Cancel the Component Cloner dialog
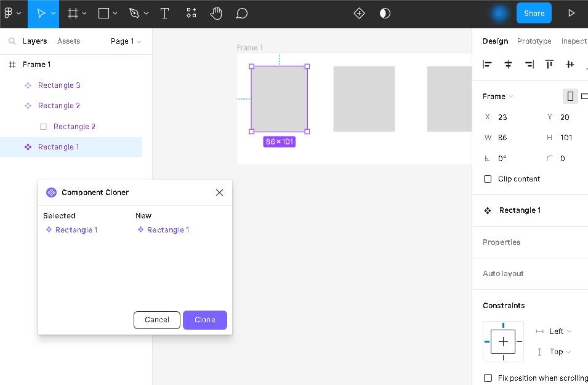Image resolution: width=588 pixels, height=385 pixels. point(156,320)
